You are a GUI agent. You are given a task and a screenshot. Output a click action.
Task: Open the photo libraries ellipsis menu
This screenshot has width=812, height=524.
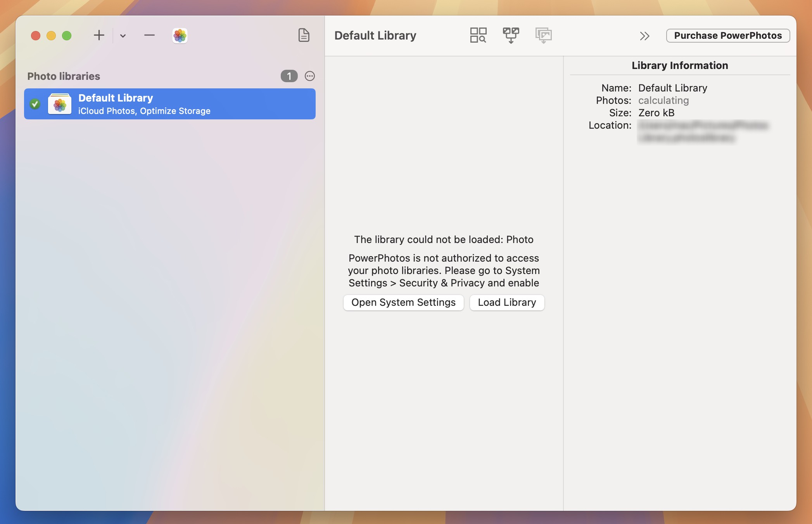click(x=309, y=76)
